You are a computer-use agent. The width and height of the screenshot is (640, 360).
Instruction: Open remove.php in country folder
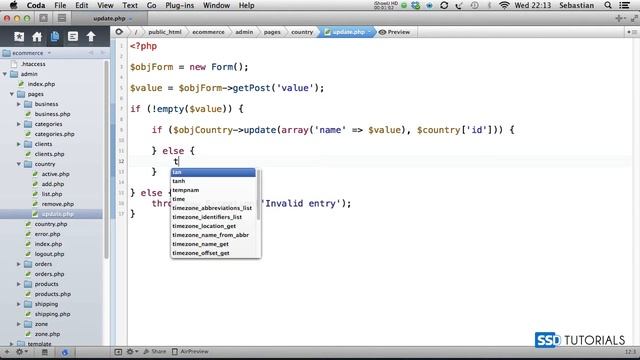(58, 204)
